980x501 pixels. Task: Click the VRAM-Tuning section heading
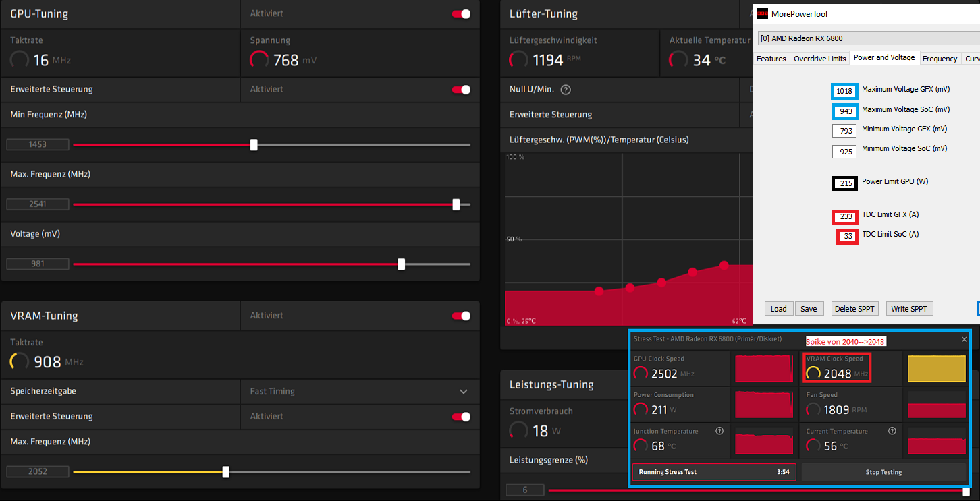click(x=44, y=316)
